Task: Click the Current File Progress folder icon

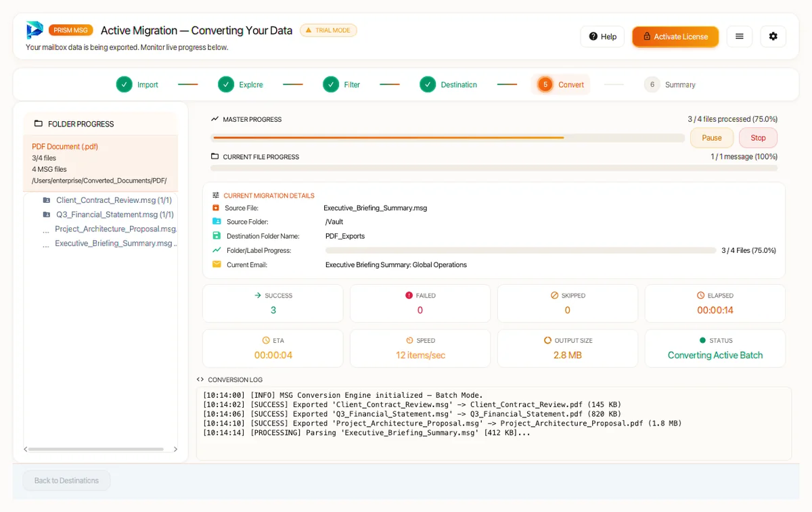Action: [215, 156]
